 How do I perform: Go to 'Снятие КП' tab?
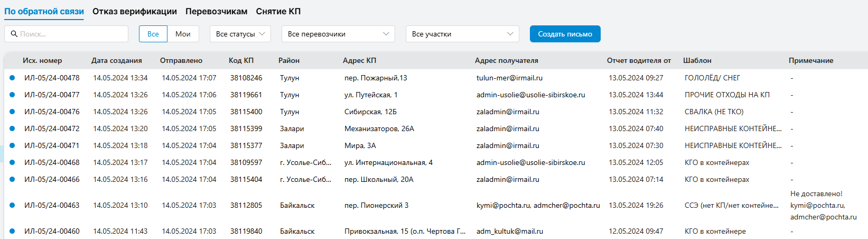pos(278,11)
